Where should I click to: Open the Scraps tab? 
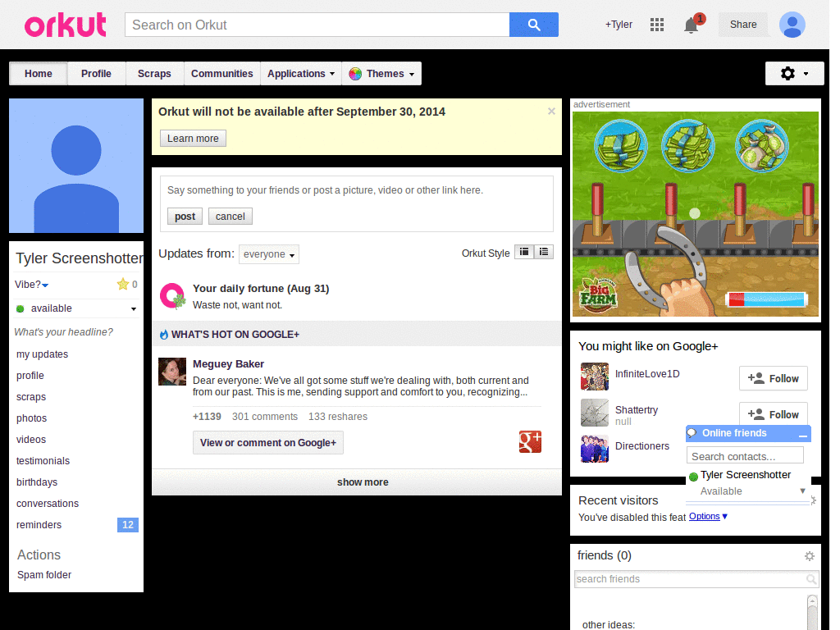[x=154, y=73]
